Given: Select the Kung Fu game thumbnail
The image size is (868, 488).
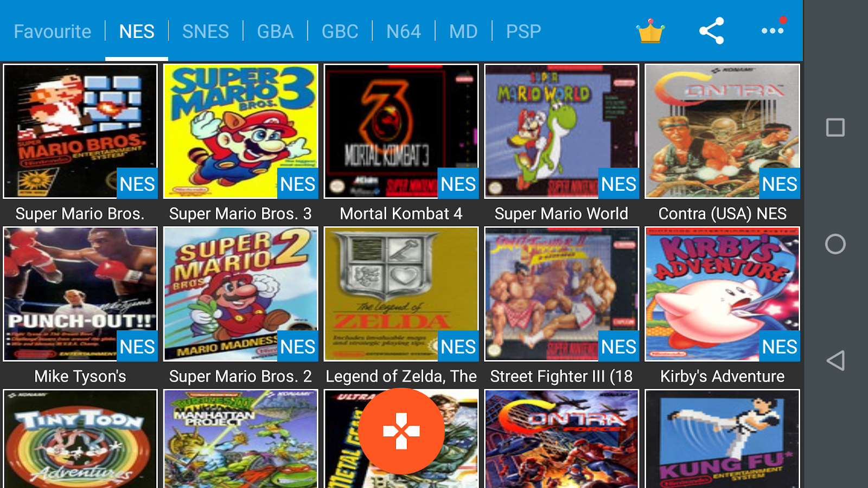Looking at the screenshot, I should 723,439.
